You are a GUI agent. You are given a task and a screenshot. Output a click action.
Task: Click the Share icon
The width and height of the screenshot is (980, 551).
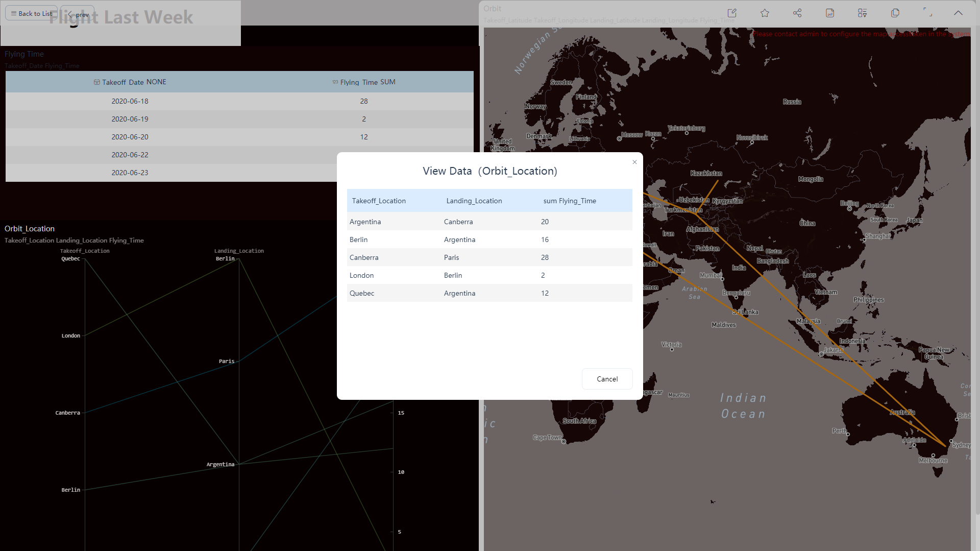(797, 13)
